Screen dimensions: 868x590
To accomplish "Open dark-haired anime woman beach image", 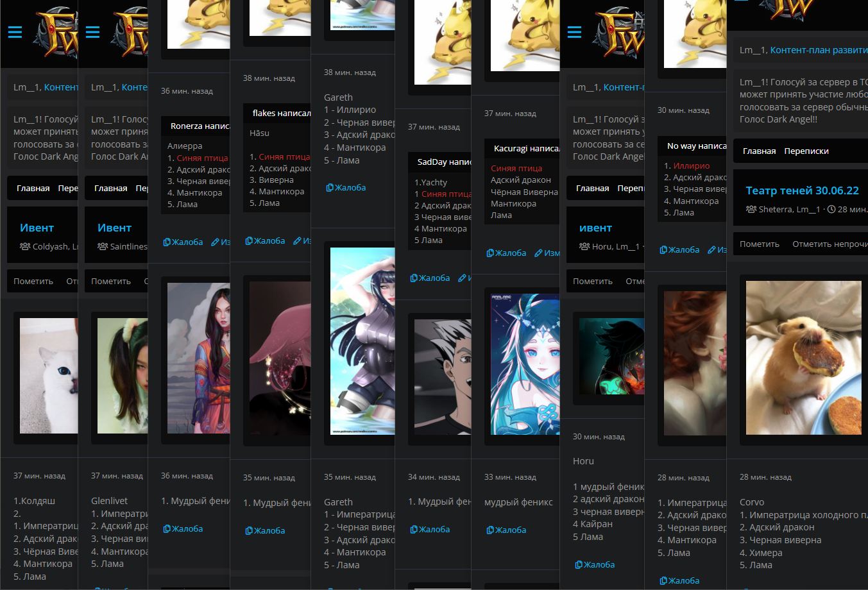I will 362,341.
